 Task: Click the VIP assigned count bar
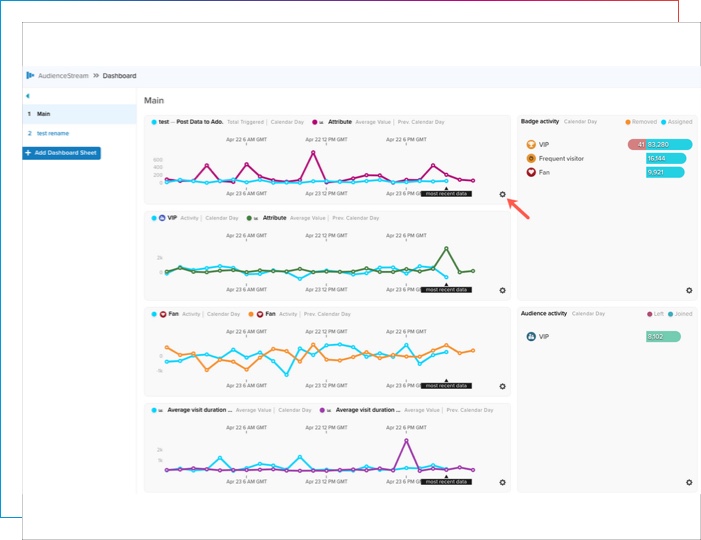[x=668, y=144]
